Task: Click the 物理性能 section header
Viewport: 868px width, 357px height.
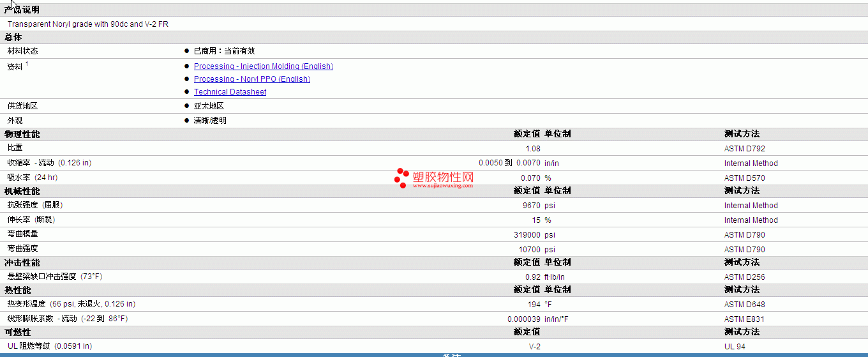Action: click(x=22, y=134)
